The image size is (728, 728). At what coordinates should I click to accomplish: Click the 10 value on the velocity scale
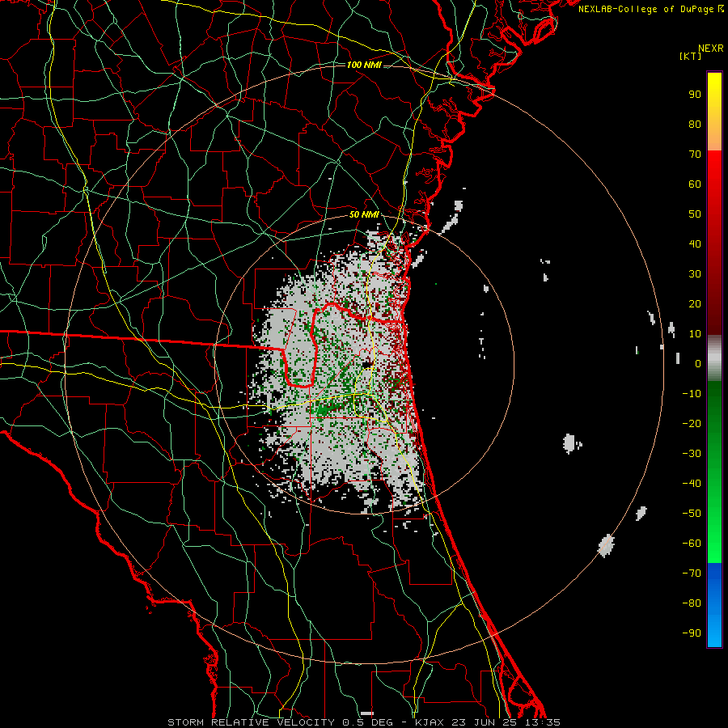pyautogui.click(x=695, y=334)
